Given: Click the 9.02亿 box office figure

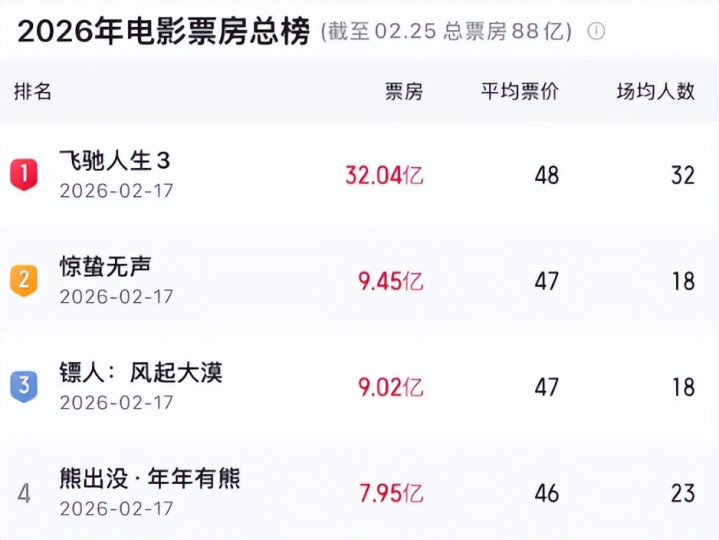Looking at the screenshot, I should [x=390, y=386].
